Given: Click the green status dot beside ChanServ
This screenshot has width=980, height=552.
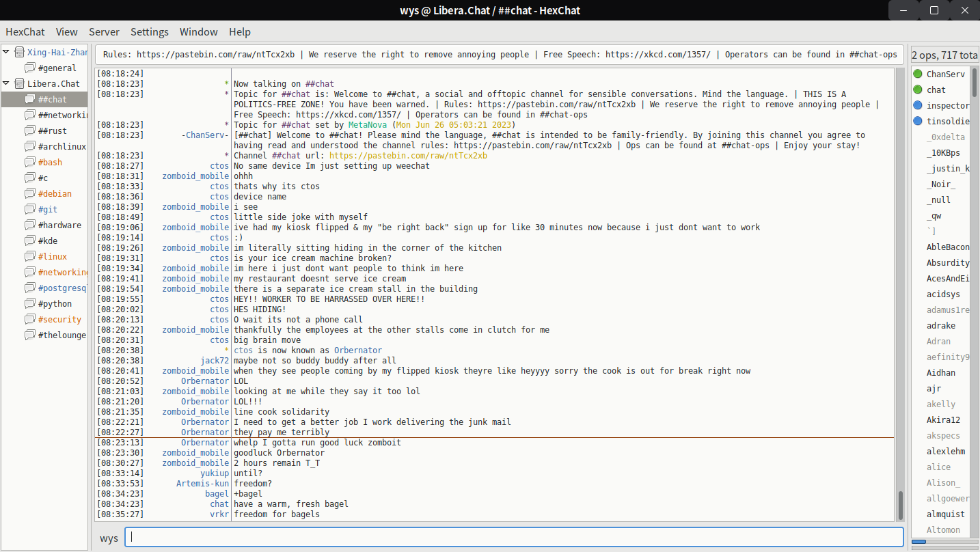Looking at the screenshot, I should coord(918,74).
